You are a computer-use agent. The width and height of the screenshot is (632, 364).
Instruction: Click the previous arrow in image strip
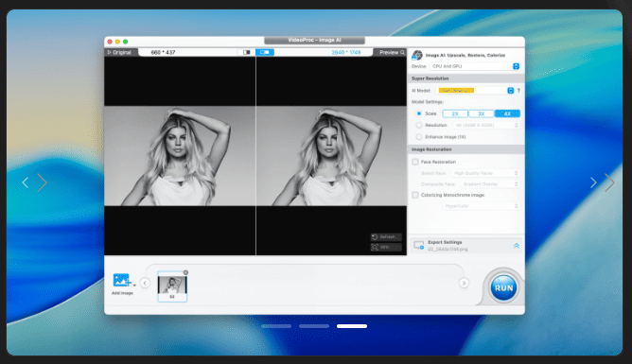click(x=145, y=283)
